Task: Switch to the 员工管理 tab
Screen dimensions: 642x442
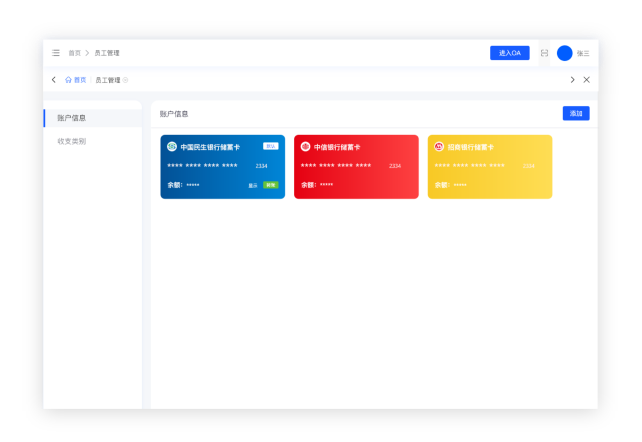Action: [x=106, y=80]
